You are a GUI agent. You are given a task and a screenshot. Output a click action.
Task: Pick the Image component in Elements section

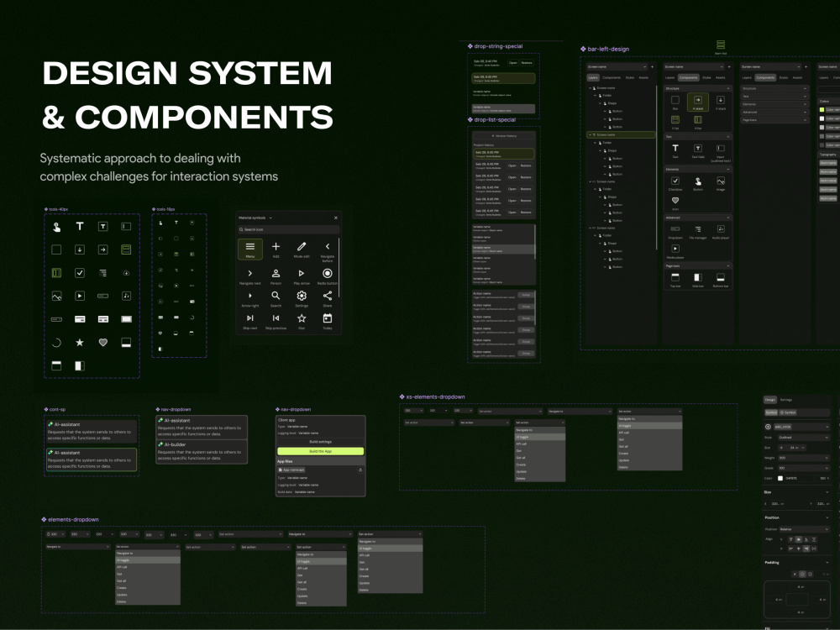click(721, 183)
